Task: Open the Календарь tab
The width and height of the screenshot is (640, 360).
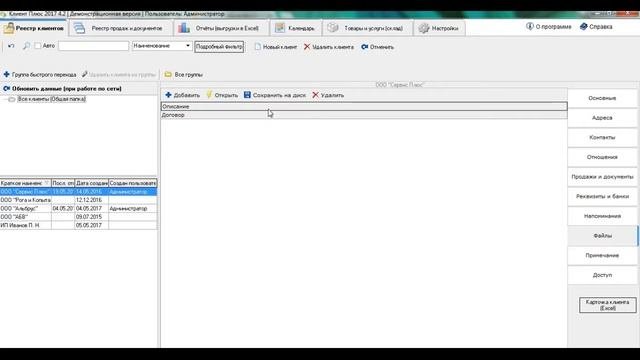Action: pyautogui.click(x=296, y=28)
